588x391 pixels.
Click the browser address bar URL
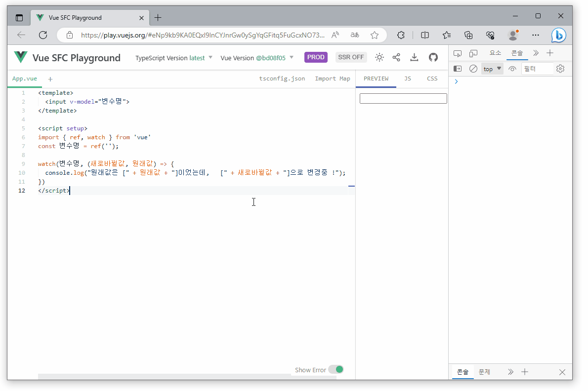pyautogui.click(x=203, y=35)
